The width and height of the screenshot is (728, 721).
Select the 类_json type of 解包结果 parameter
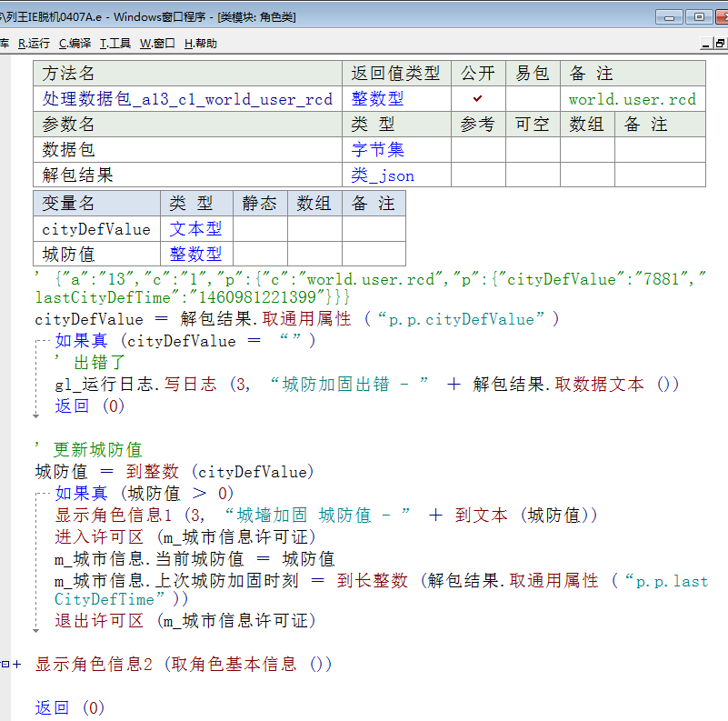(x=383, y=175)
